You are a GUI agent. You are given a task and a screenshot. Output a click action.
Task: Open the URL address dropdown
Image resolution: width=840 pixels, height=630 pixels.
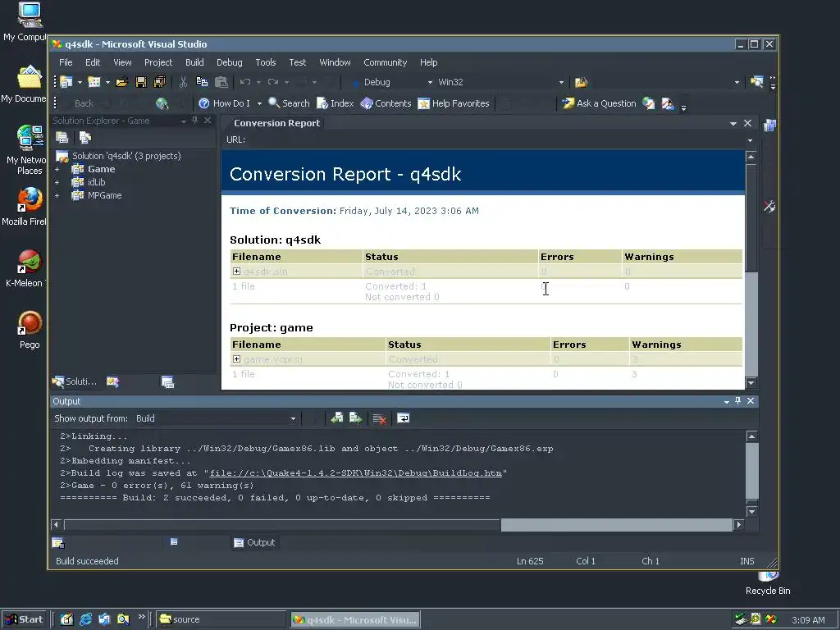pyautogui.click(x=750, y=139)
